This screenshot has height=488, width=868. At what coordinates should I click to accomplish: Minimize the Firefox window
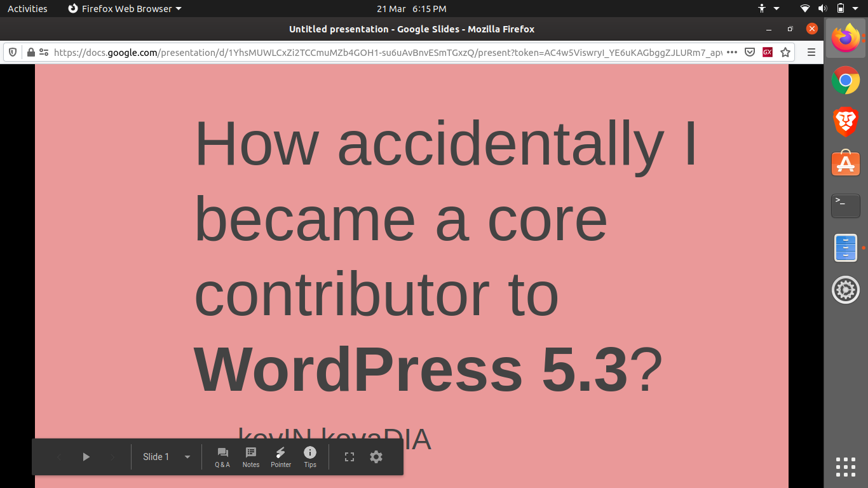(x=769, y=29)
